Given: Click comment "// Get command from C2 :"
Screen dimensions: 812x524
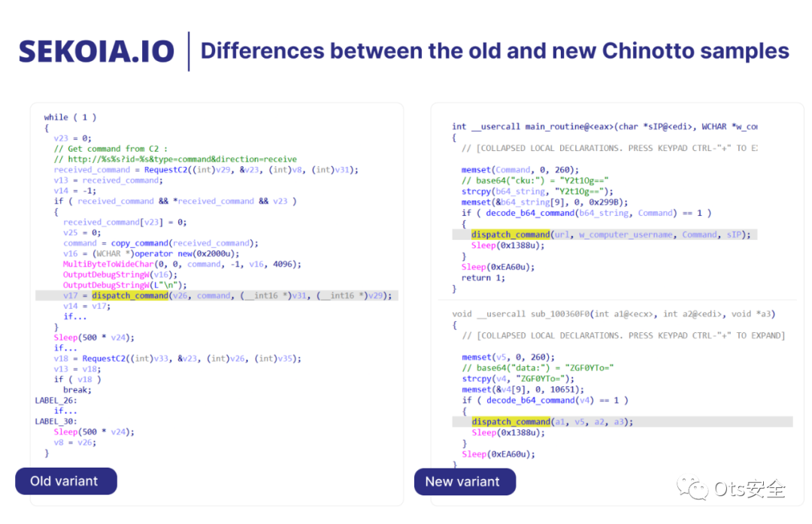Looking at the screenshot, I should tap(111, 149).
